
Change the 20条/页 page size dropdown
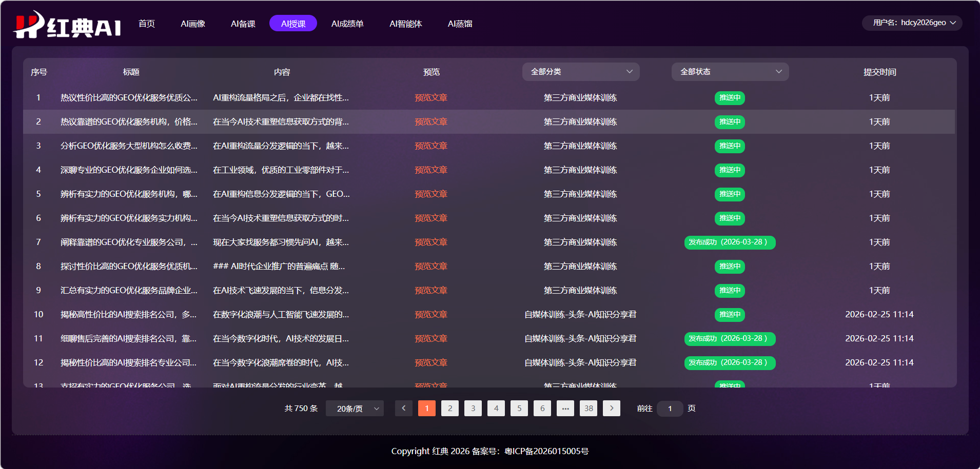(x=355, y=409)
